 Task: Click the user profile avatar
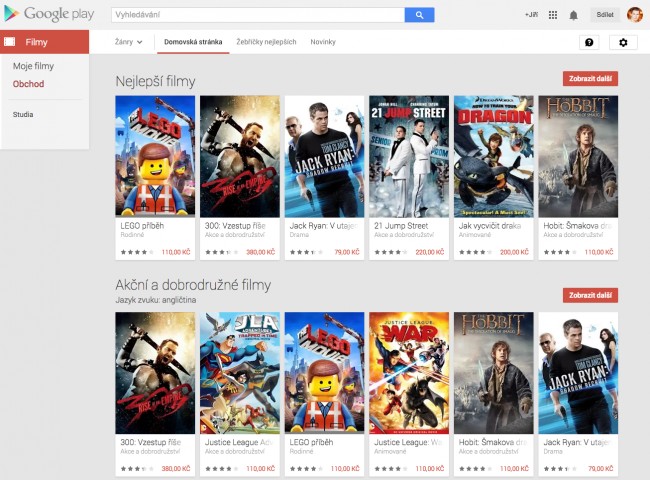pyautogui.click(x=634, y=15)
